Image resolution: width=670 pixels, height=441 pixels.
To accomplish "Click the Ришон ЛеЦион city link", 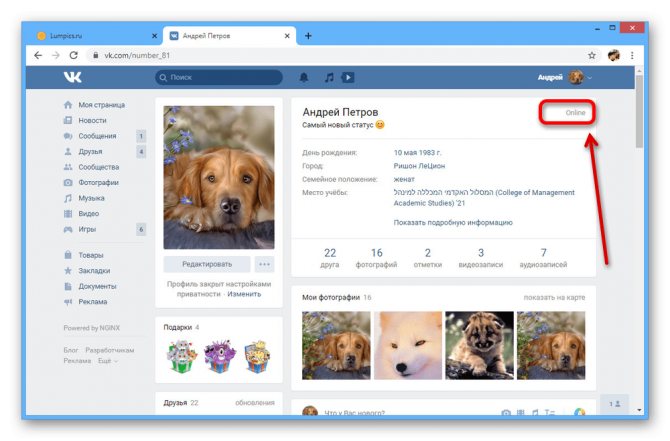I will click(419, 166).
